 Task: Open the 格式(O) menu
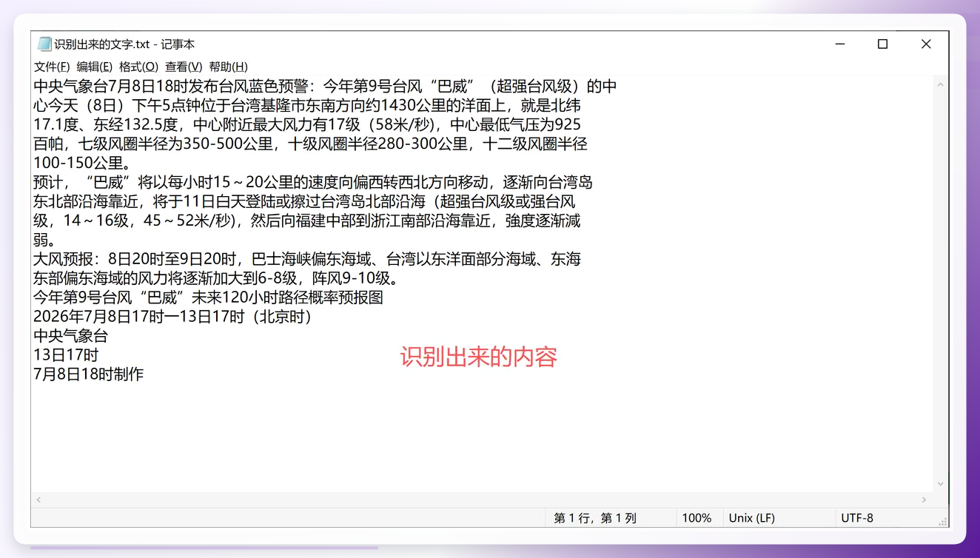(x=138, y=67)
